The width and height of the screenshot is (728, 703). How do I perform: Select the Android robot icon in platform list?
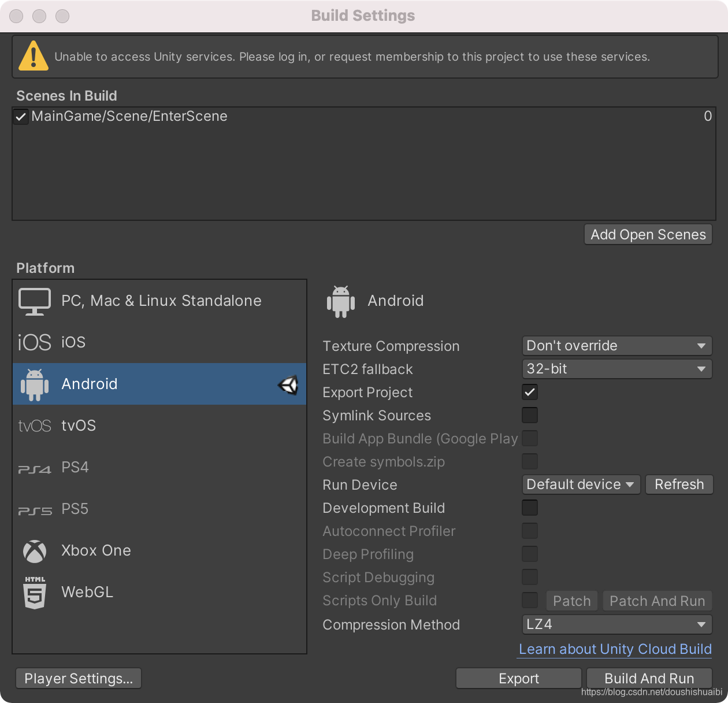[35, 384]
